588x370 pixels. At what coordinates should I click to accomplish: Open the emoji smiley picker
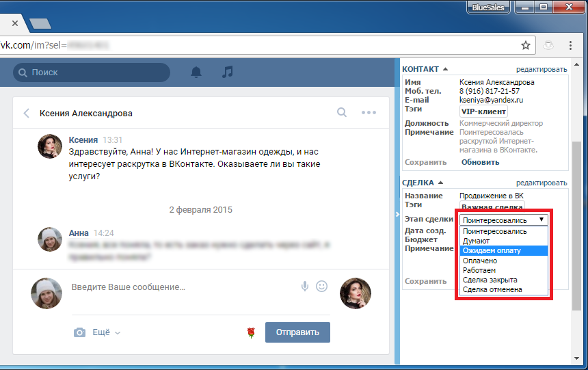click(x=321, y=287)
